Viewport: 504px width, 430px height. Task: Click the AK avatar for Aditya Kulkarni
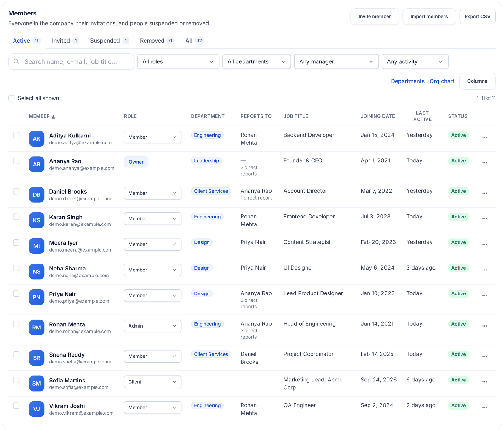[37, 139]
